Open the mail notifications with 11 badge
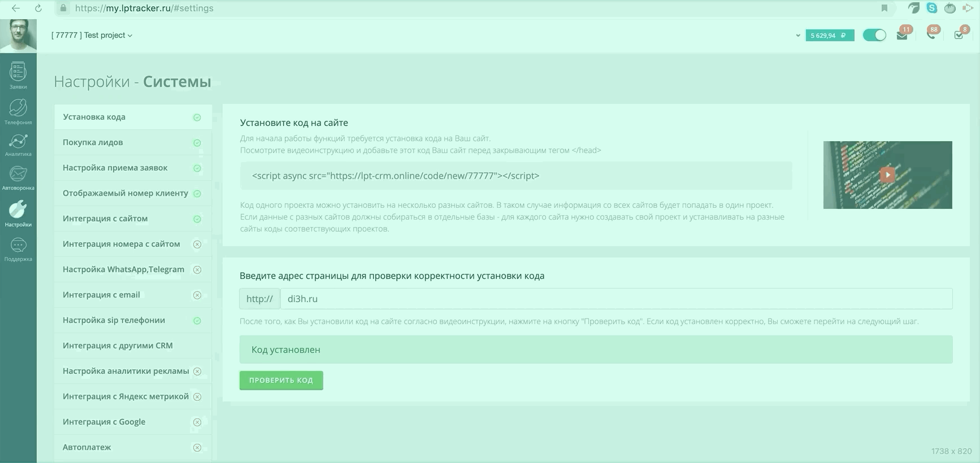 tap(903, 34)
